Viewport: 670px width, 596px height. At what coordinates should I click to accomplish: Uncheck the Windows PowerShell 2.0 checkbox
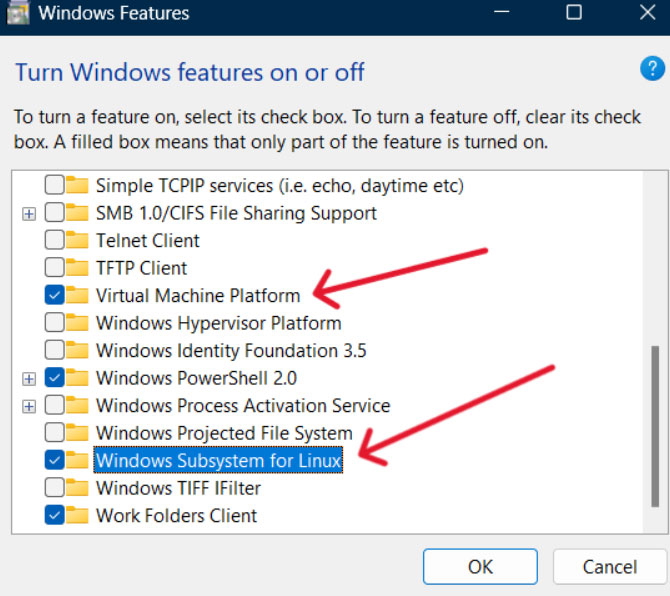pos(54,378)
